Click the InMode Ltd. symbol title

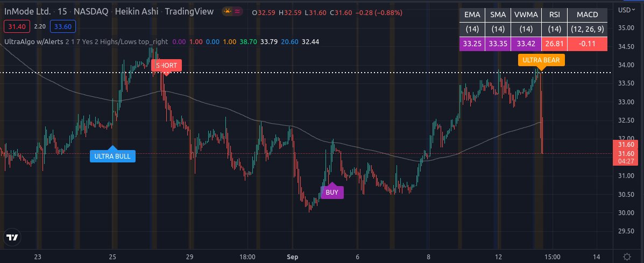click(27, 11)
